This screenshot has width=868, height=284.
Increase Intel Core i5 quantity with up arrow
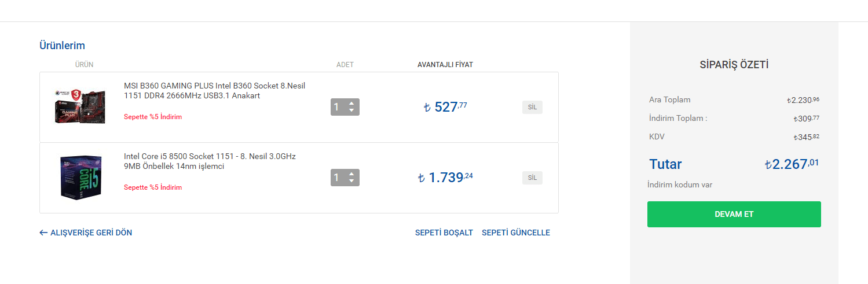(x=351, y=174)
